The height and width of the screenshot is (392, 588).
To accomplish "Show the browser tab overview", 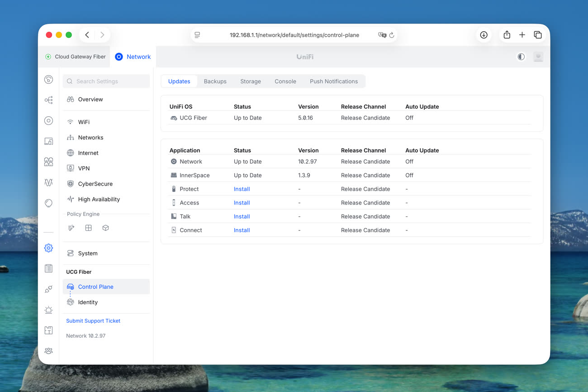I will click(x=538, y=35).
